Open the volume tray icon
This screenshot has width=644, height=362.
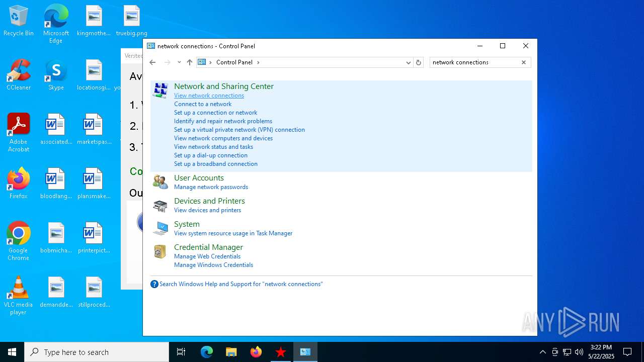[579, 352]
